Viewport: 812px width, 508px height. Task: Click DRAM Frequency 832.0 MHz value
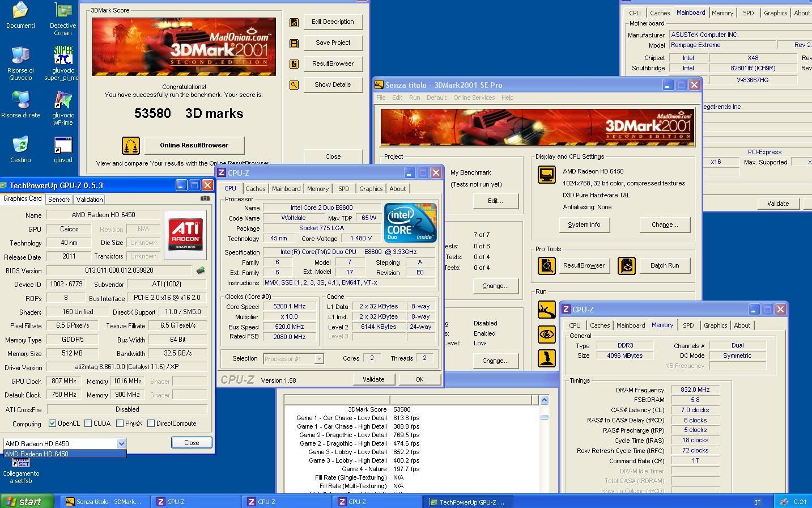pyautogui.click(x=695, y=390)
